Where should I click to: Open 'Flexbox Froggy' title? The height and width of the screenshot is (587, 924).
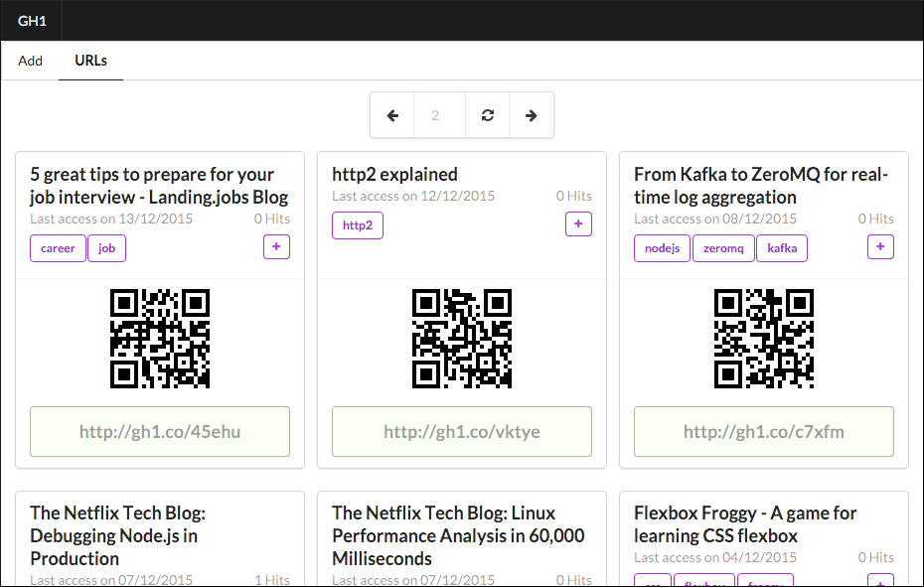point(745,524)
